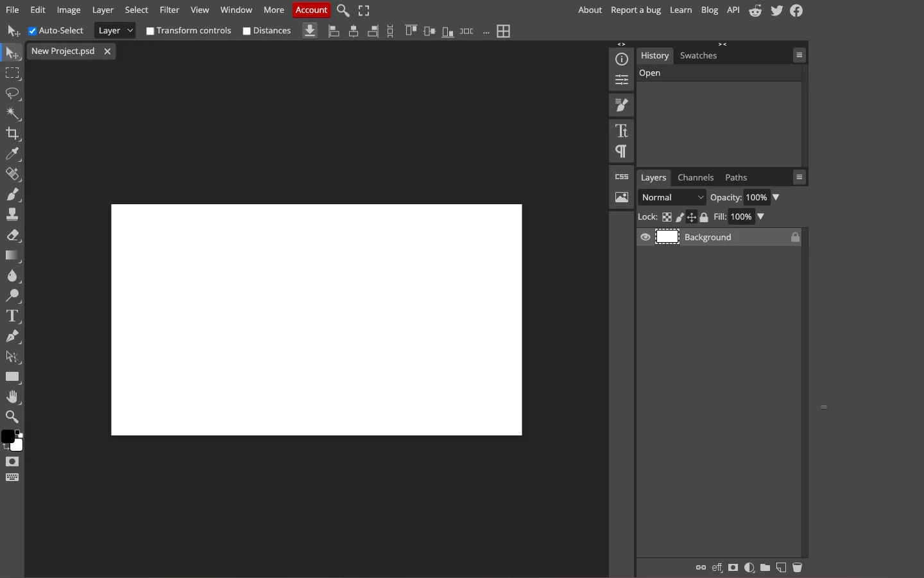Image resolution: width=924 pixels, height=578 pixels.
Task: Click the Eyedropper tool
Action: click(12, 154)
